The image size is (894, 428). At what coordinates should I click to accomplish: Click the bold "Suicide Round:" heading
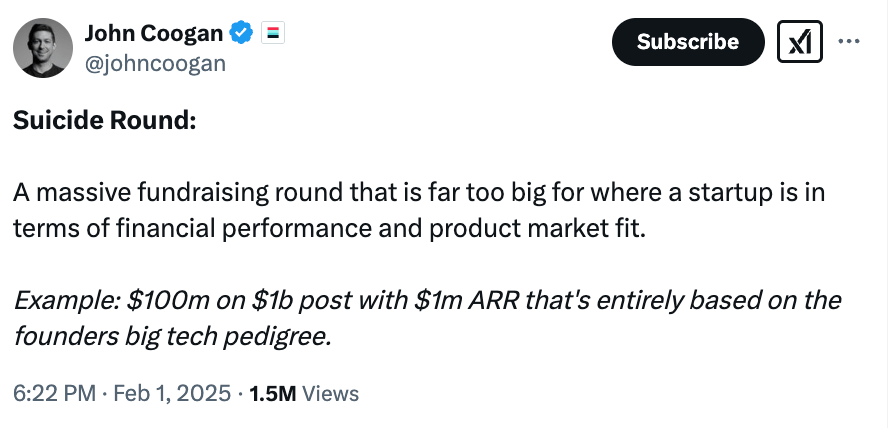tap(104, 120)
